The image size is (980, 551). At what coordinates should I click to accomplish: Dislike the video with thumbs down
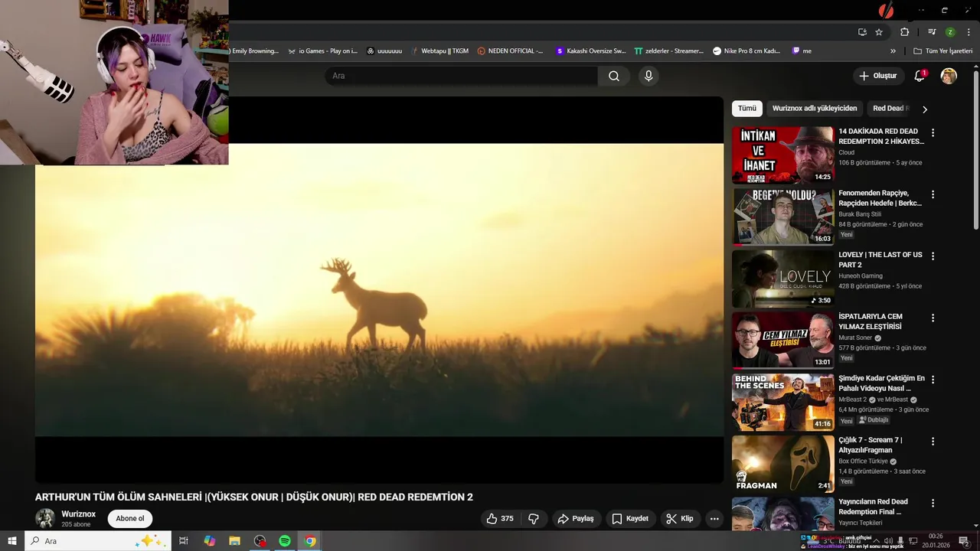click(x=534, y=519)
